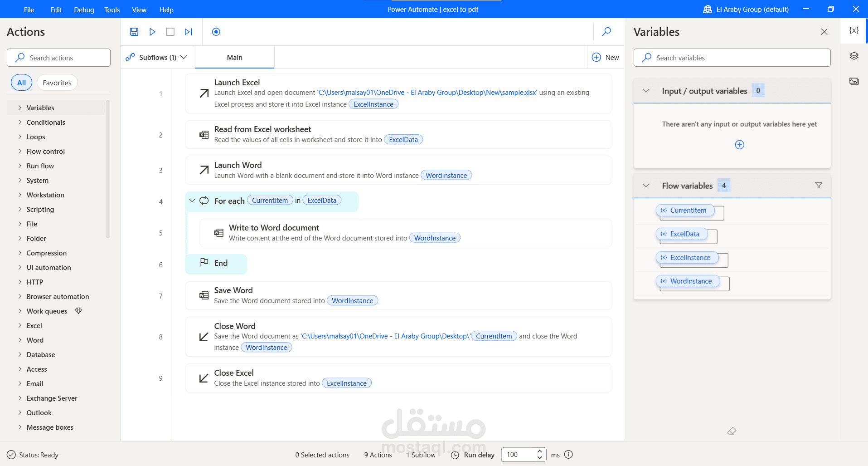Close the Variables panel
The width and height of the screenshot is (868, 466).
coord(824,32)
